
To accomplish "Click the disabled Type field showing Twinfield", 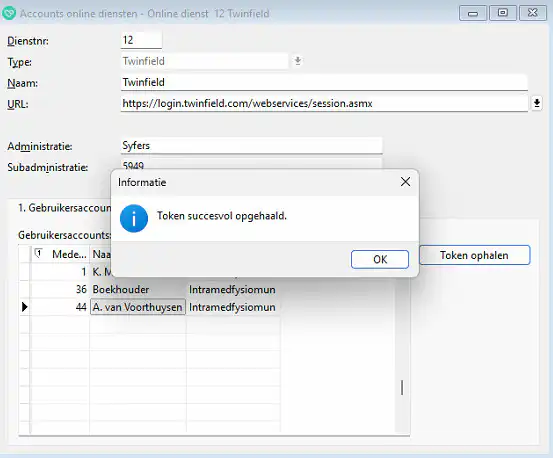I will click(x=204, y=61).
